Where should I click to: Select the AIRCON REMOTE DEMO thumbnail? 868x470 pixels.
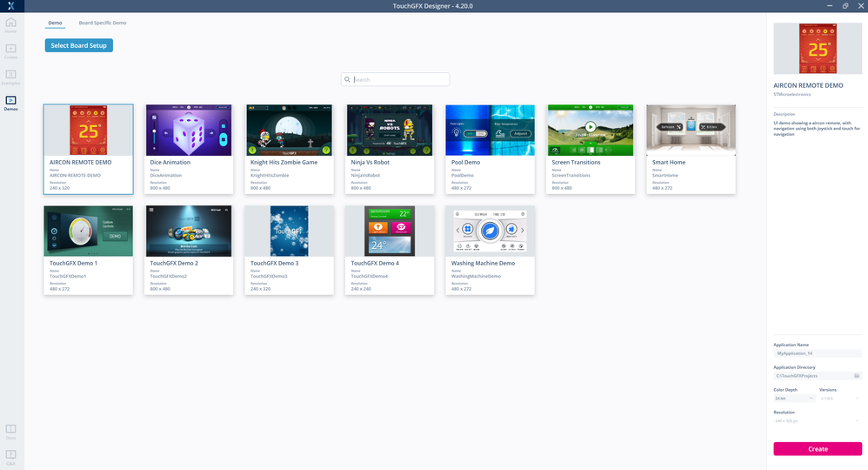89,130
